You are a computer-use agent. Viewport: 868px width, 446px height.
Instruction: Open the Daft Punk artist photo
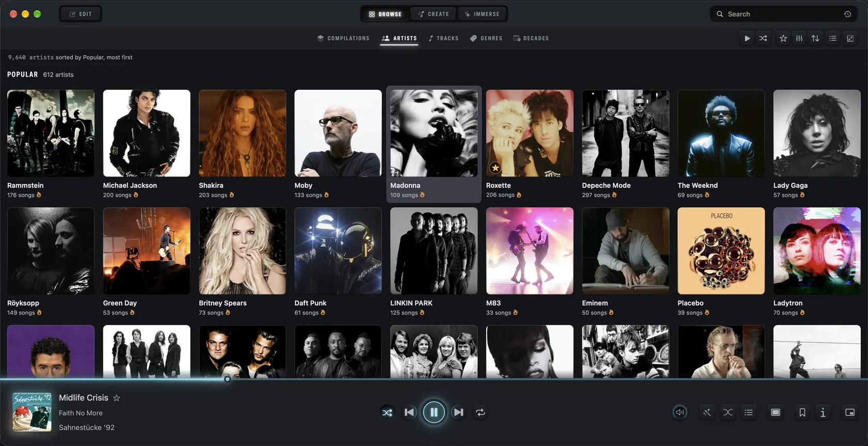point(338,251)
